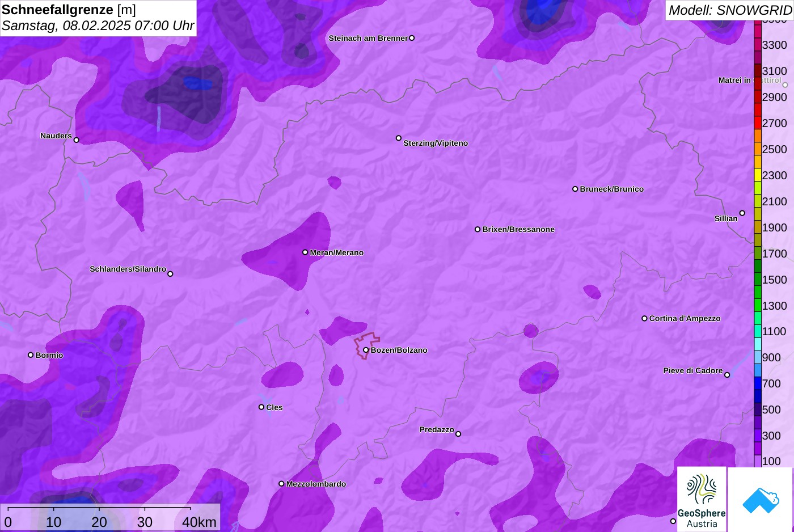Click the 'Schneefallgrenze [m]' map title

[69, 10]
